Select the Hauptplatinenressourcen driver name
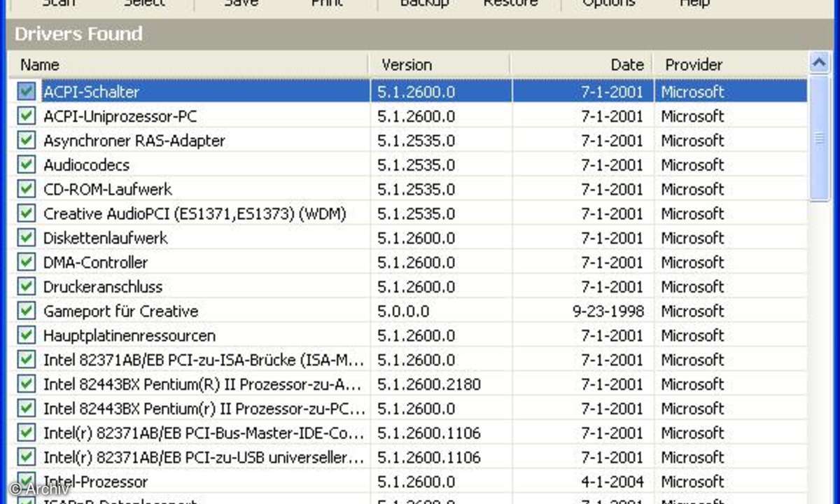Viewport: 840px width, 504px height. pyautogui.click(x=129, y=335)
